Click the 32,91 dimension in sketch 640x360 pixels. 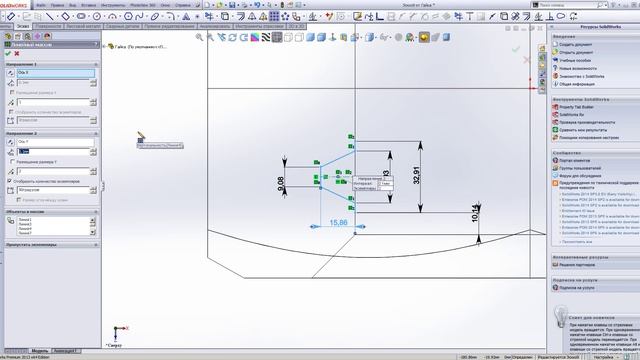click(416, 175)
